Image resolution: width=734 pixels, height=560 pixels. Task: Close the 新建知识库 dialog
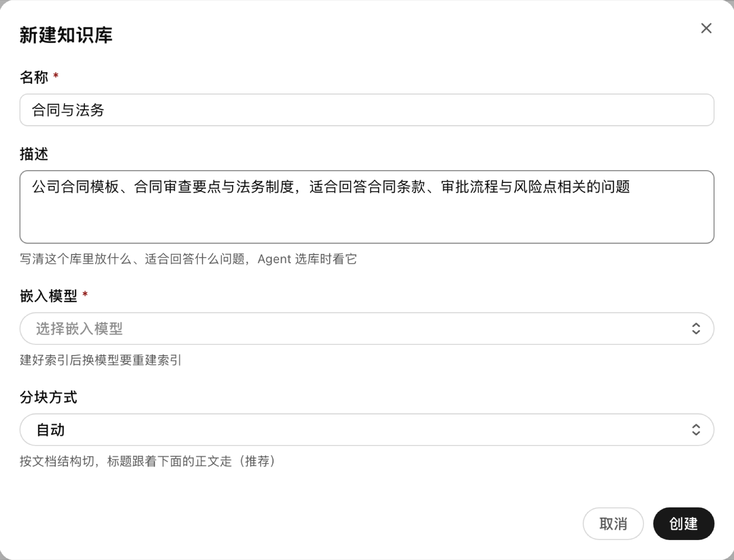[x=706, y=28]
